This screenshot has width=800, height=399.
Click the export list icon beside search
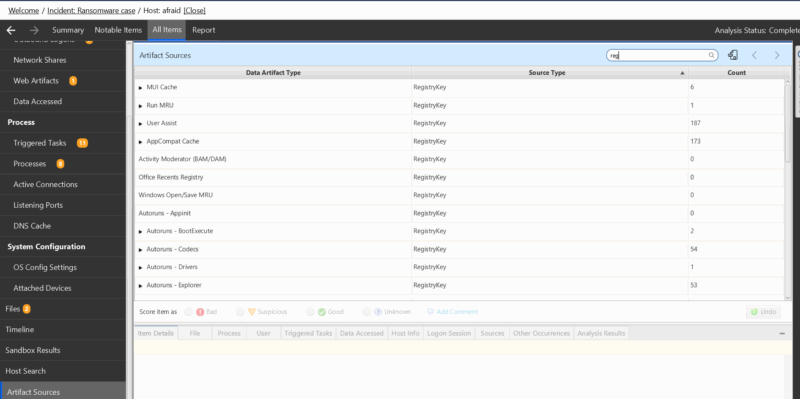click(733, 55)
